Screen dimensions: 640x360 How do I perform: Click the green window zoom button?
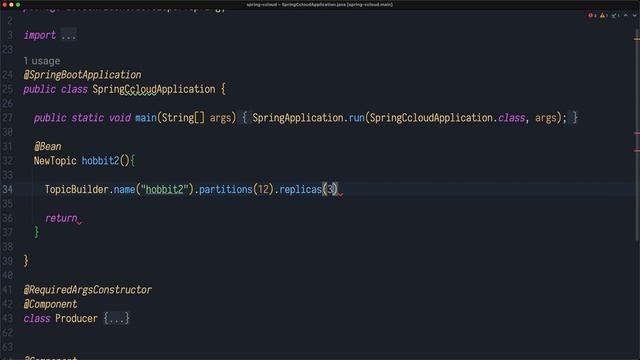(x=18, y=4)
